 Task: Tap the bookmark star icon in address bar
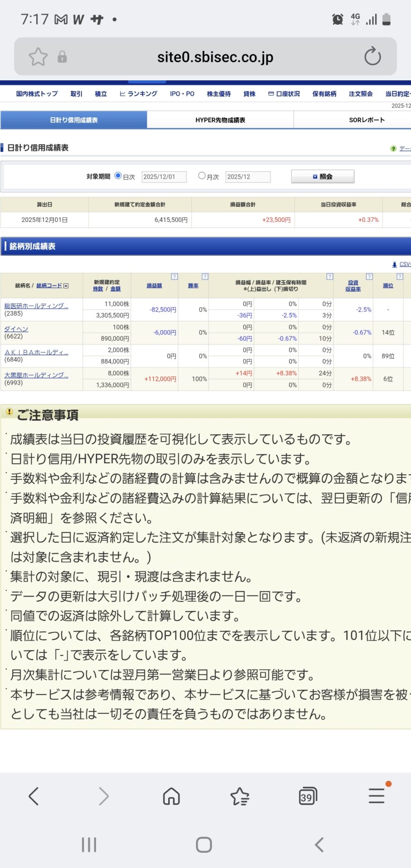(x=38, y=57)
